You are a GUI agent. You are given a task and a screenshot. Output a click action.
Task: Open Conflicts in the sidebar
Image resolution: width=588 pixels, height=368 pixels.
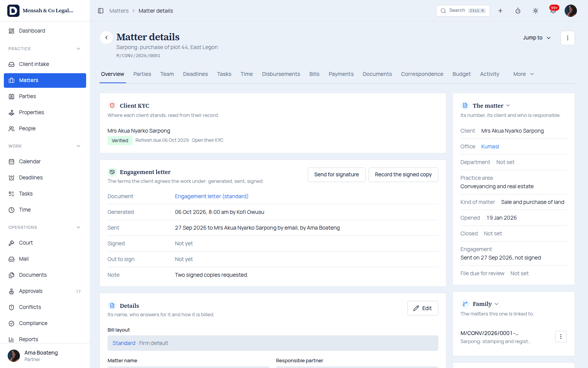click(45, 307)
